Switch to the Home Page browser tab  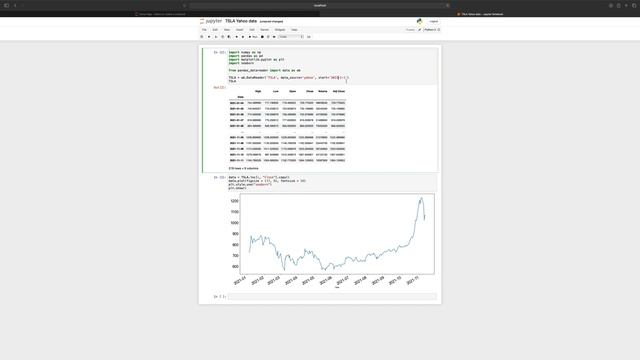160,14
